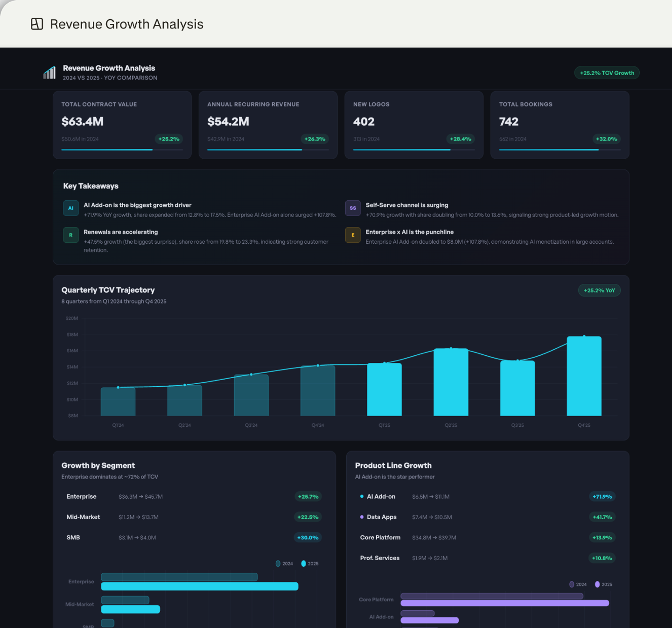Click the Q1'24 bar in the quarterly chart
672x628 pixels.
[118, 402]
